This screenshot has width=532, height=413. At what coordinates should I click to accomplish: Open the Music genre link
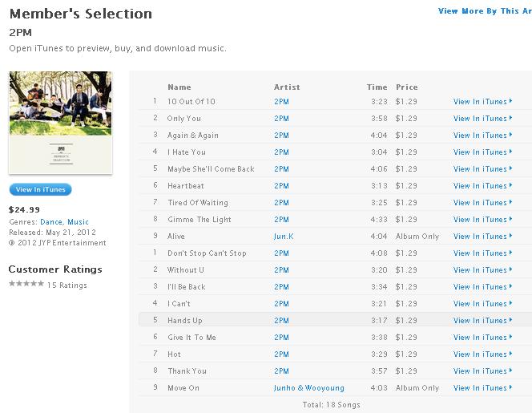point(78,222)
